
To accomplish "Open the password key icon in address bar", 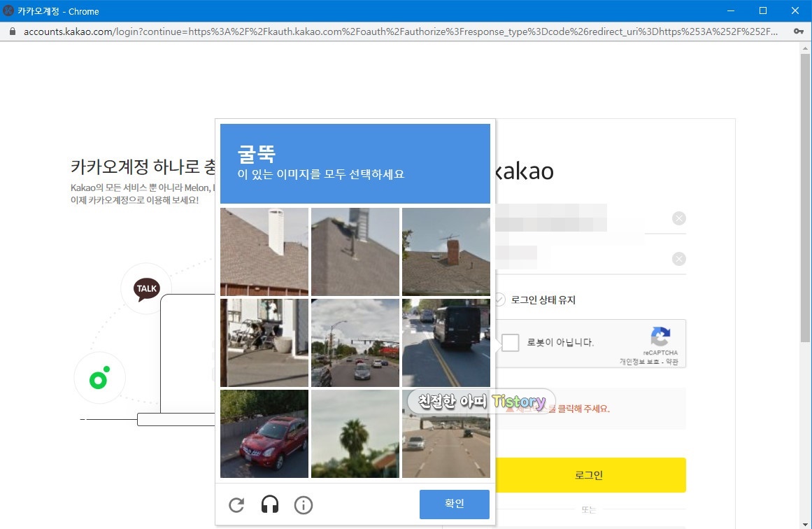I will [x=799, y=31].
